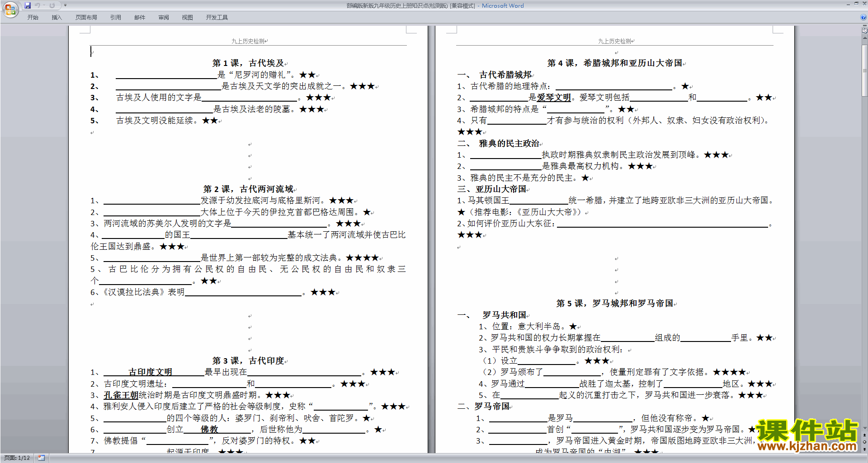The image size is (868, 463).
Task: Click the right page header 九上历史检测
Action: (616, 41)
